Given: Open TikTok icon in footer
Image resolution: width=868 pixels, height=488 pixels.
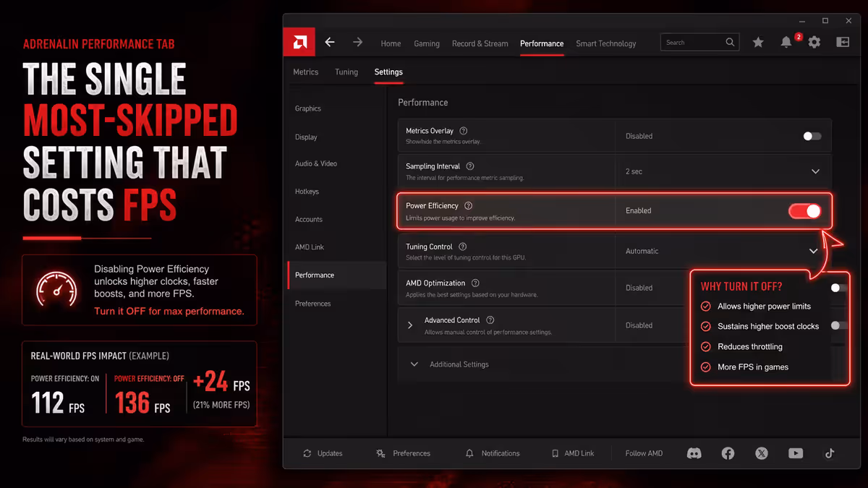Looking at the screenshot, I should click(830, 453).
